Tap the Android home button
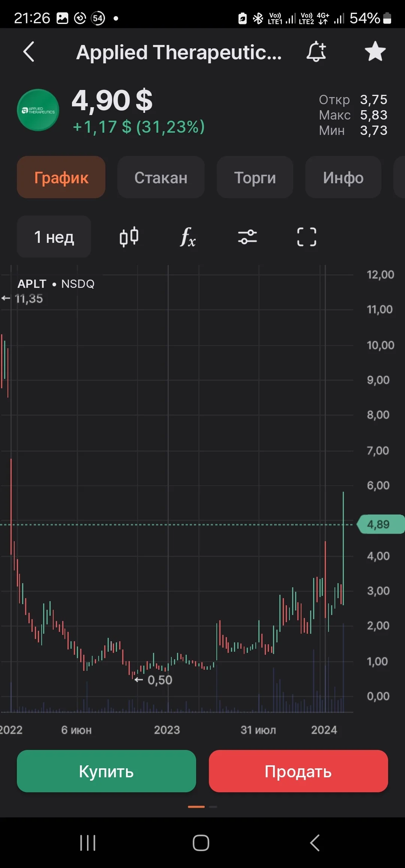405x868 pixels. (x=201, y=843)
